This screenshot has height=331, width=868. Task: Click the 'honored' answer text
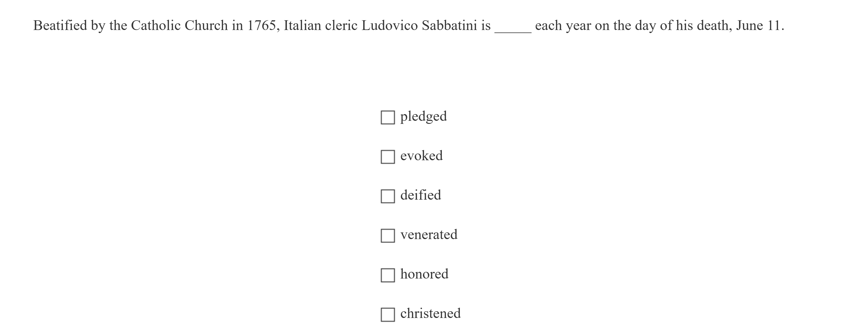[424, 274]
